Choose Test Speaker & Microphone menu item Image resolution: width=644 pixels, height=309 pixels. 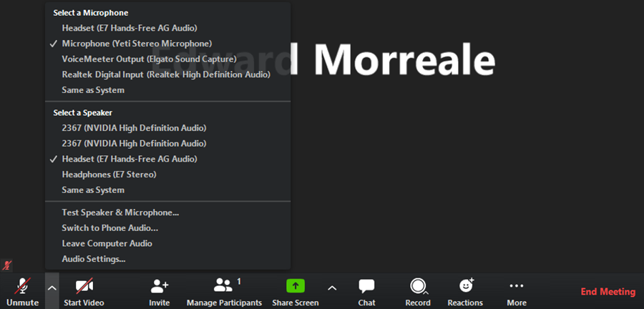point(120,212)
